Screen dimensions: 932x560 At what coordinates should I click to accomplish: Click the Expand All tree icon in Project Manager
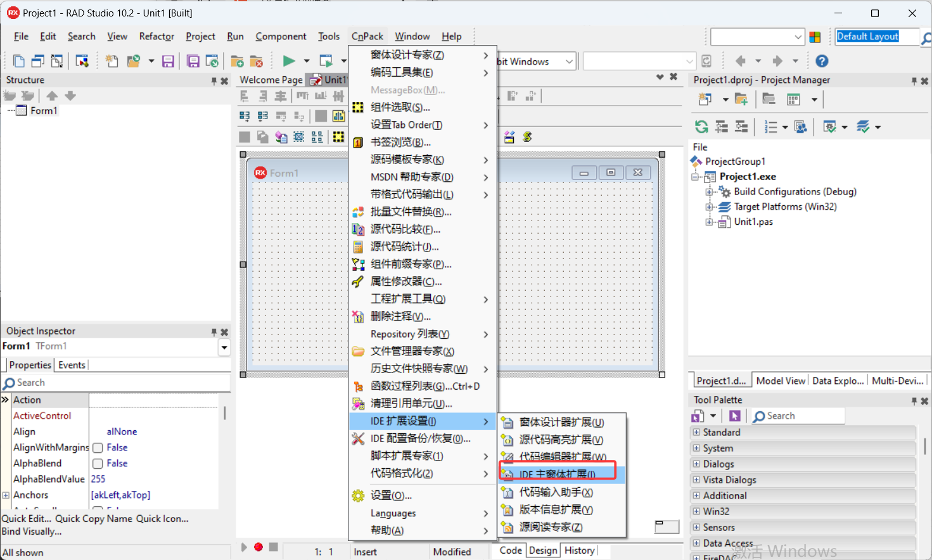click(x=722, y=127)
